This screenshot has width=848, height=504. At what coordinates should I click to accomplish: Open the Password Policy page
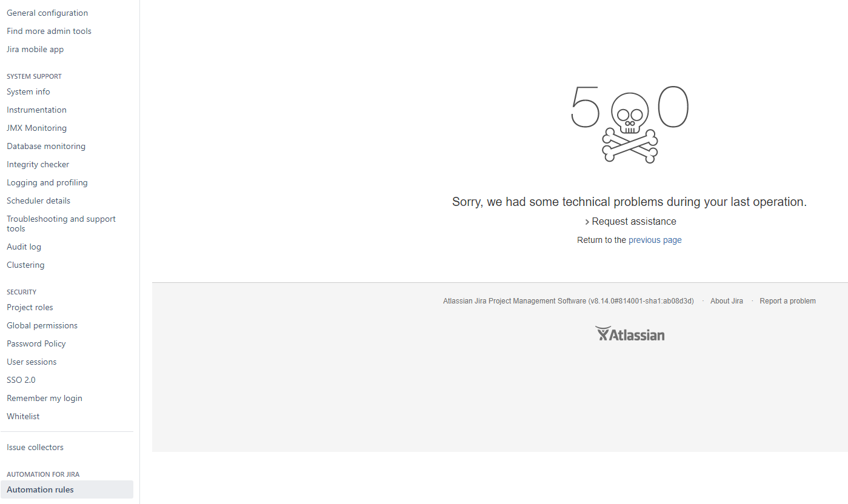(x=36, y=343)
